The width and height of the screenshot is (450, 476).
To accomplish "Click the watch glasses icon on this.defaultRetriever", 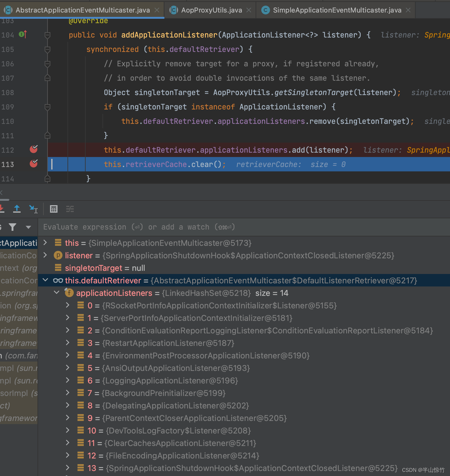I will [58, 281].
